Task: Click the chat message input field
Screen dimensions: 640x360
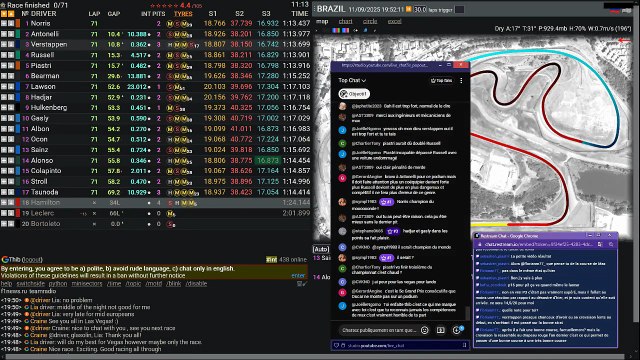Action: pos(379,330)
